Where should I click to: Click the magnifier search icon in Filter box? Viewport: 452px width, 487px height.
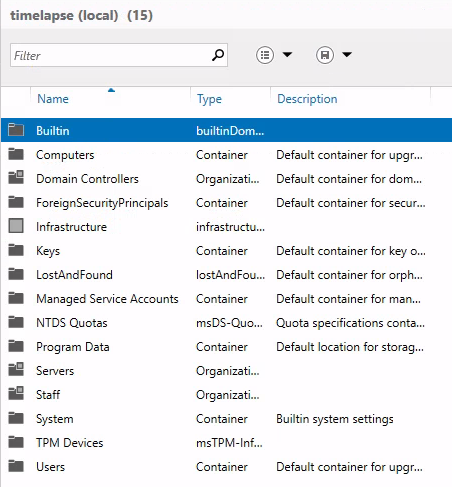(218, 55)
